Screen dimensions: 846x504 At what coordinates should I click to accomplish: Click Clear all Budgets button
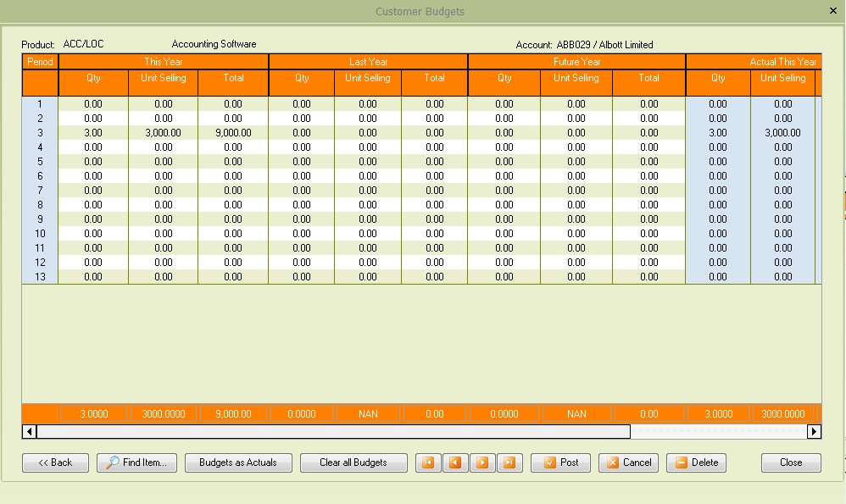(353, 462)
